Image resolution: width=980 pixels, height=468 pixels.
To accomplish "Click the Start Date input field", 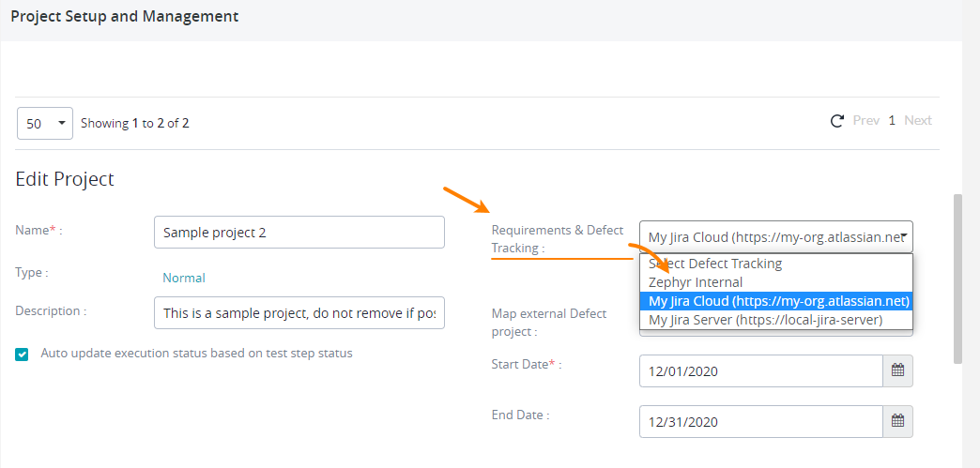I will point(760,370).
